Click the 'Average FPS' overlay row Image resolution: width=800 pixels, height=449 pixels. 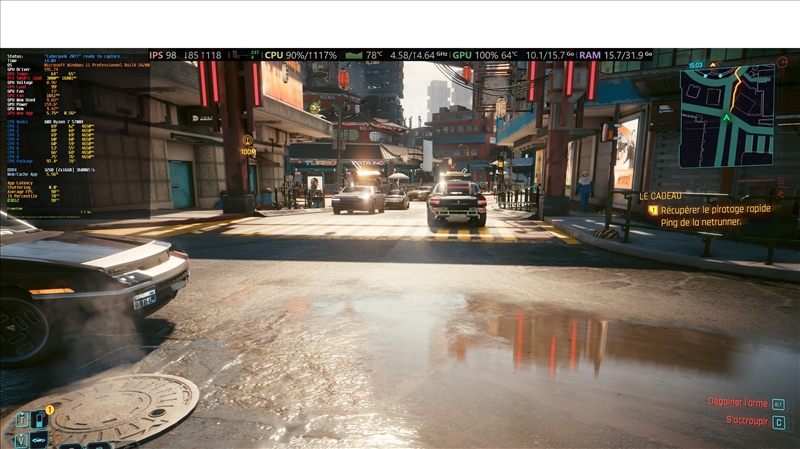coord(33,191)
